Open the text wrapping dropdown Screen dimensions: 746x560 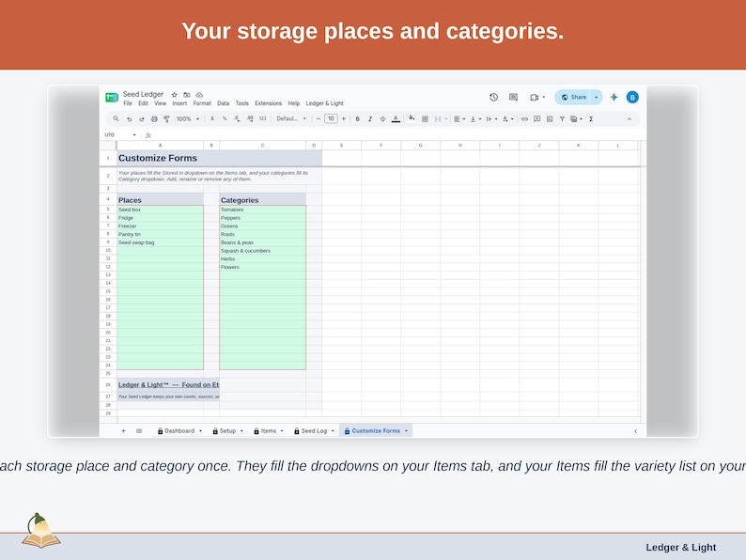[x=491, y=119]
